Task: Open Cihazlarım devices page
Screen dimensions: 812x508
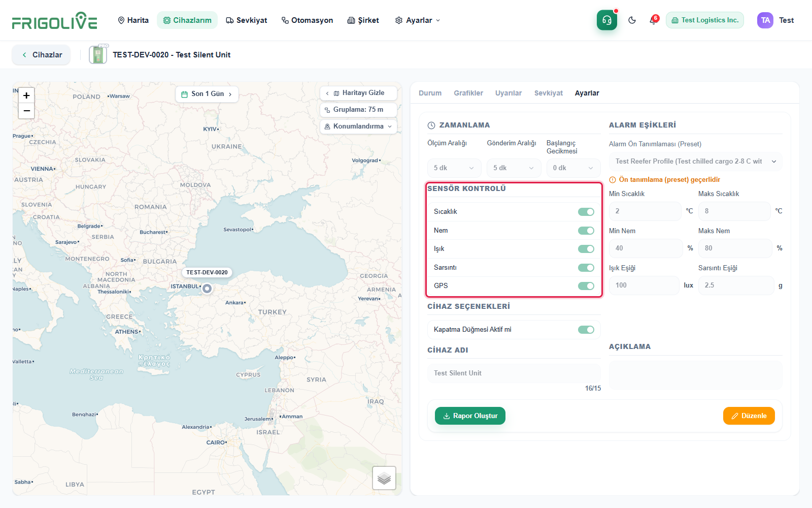Action: click(x=187, y=20)
